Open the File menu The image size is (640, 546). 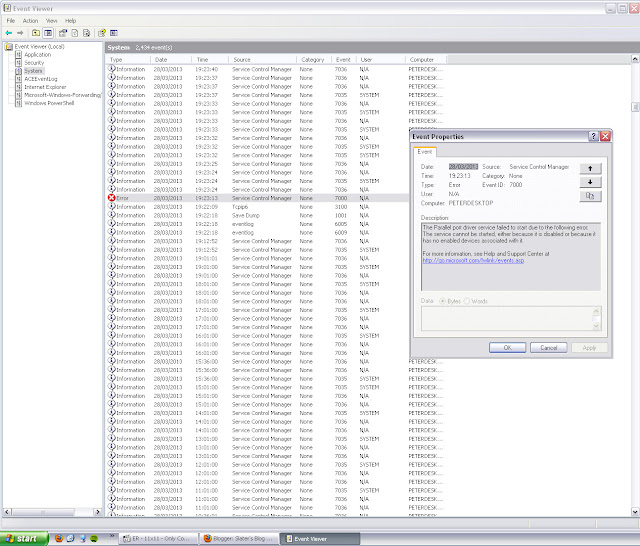[x=11, y=21]
